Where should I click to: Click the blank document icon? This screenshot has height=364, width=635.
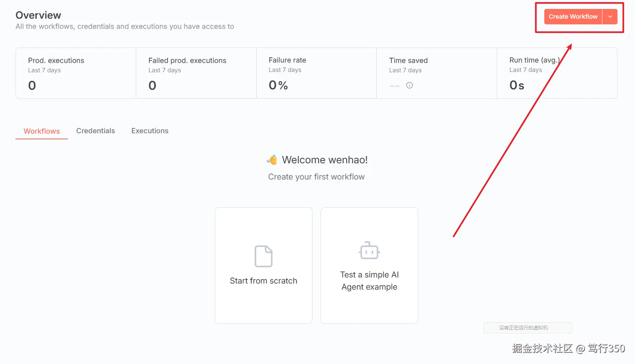pyautogui.click(x=264, y=256)
